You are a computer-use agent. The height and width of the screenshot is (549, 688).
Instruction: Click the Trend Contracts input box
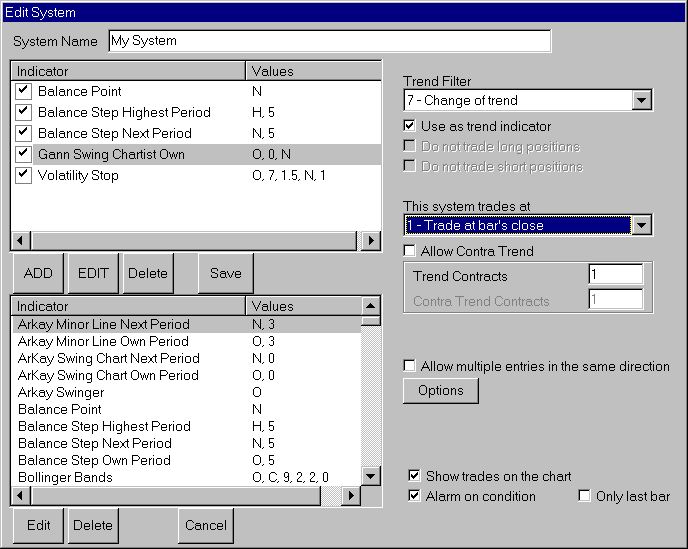point(615,275)
